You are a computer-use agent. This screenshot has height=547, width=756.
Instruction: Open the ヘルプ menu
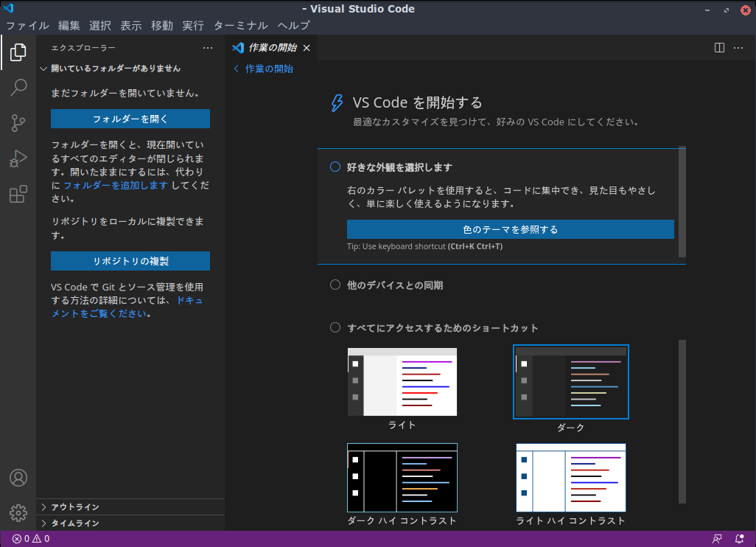[x=293, y=26]
